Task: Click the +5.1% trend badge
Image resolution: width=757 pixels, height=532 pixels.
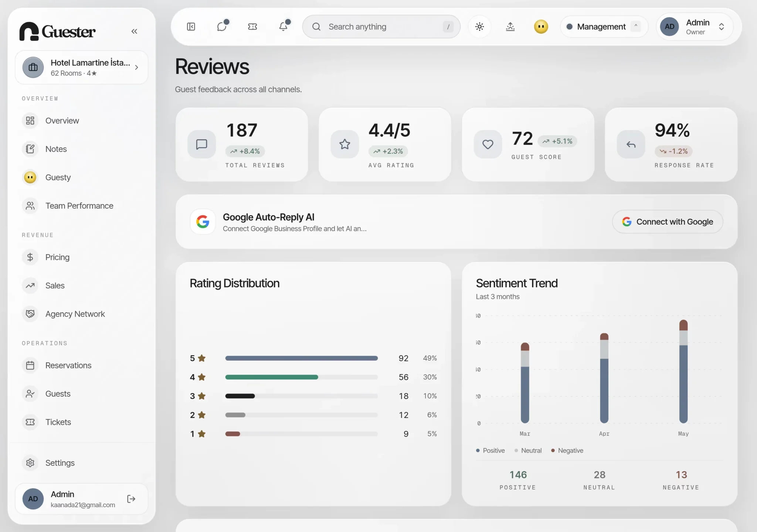Action: click(x=557, y=141)
